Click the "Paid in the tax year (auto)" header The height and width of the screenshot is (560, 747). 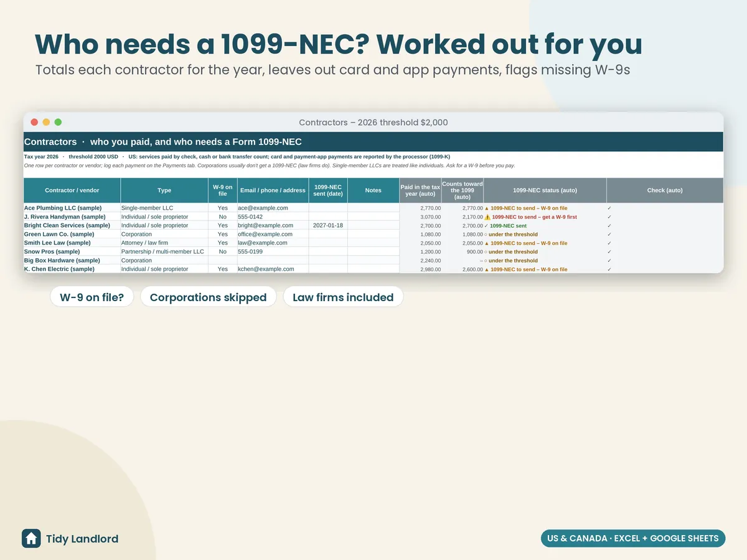point(420,190)
